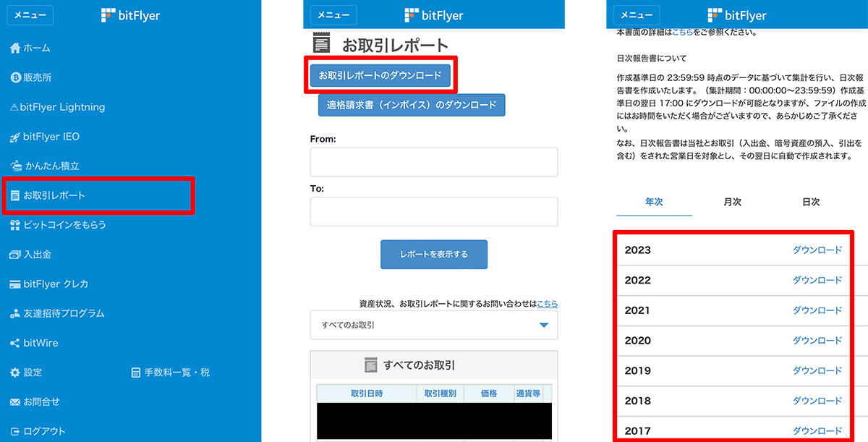Click 取引日時 column header
The height and width of the screenshot is (442, 868).
coord(367,394)
